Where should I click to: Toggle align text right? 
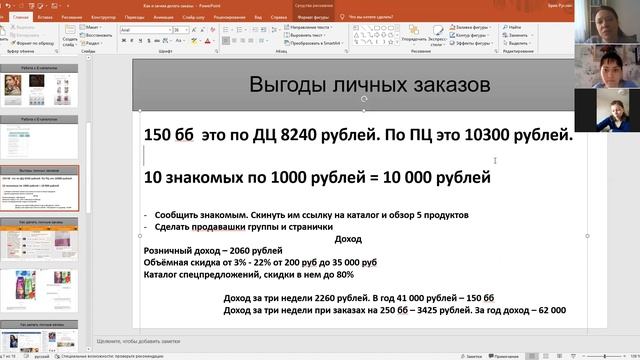[x=242, y=40]
